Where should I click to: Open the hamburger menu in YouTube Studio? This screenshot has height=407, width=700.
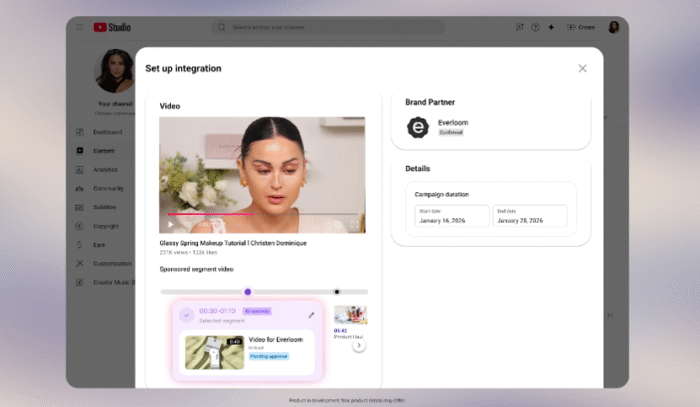[x=79, y=27]
